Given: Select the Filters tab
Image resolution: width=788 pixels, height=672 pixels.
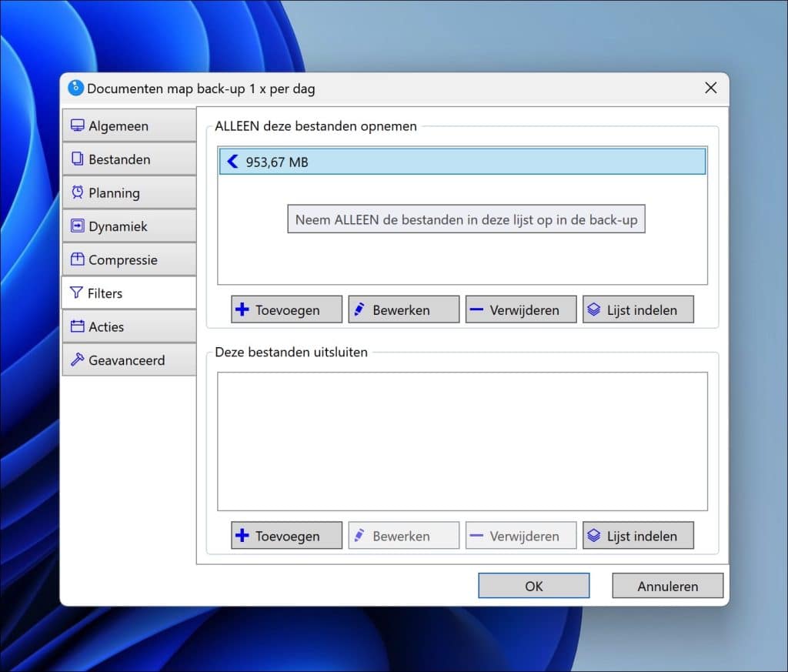Looking at the screenshot, I should pyautogui.click(x=129, y=293).
